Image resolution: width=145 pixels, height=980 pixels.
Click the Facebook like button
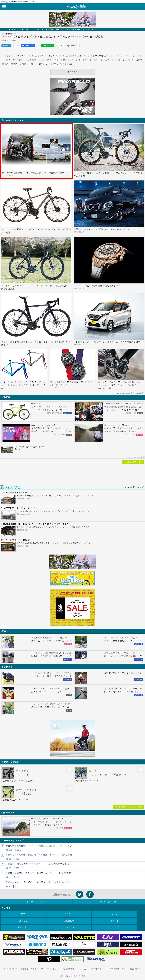[27, 46]
